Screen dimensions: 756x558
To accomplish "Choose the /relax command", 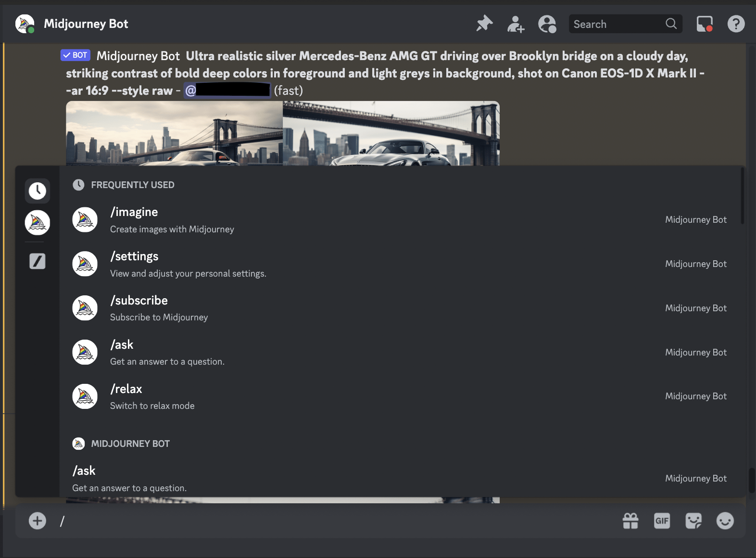I will [402, 396].
